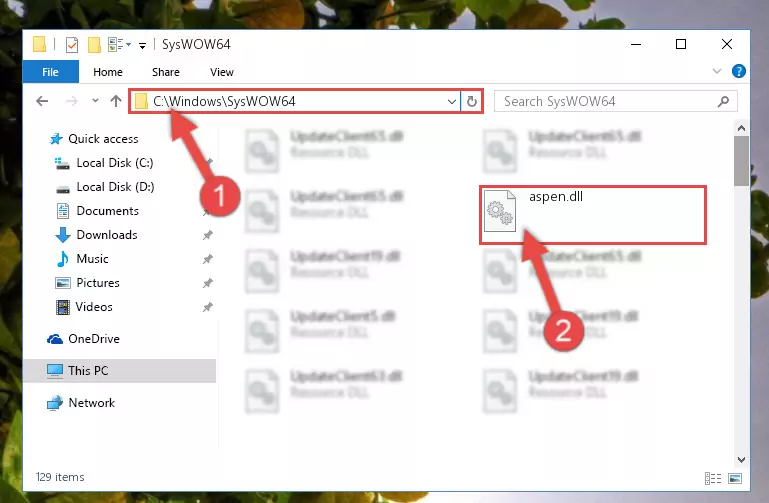Click the OneDrive cloud icon
Screen dimensions: 769x503
(55, 339)
